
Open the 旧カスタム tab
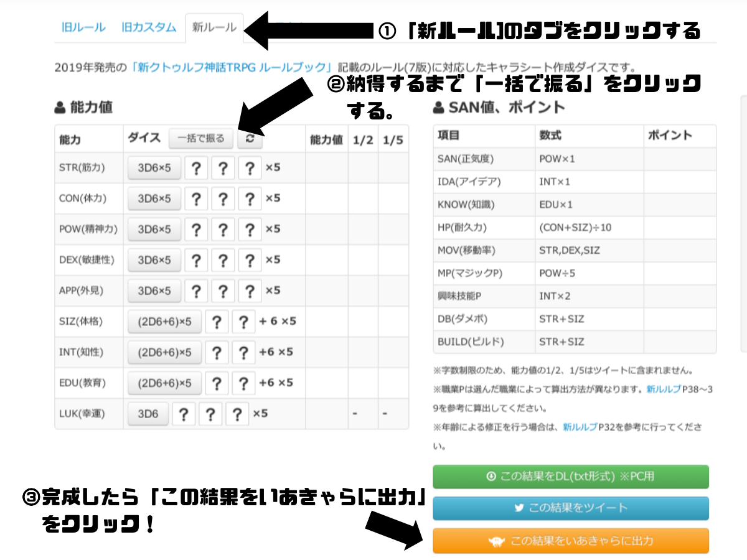click(149, 27)
